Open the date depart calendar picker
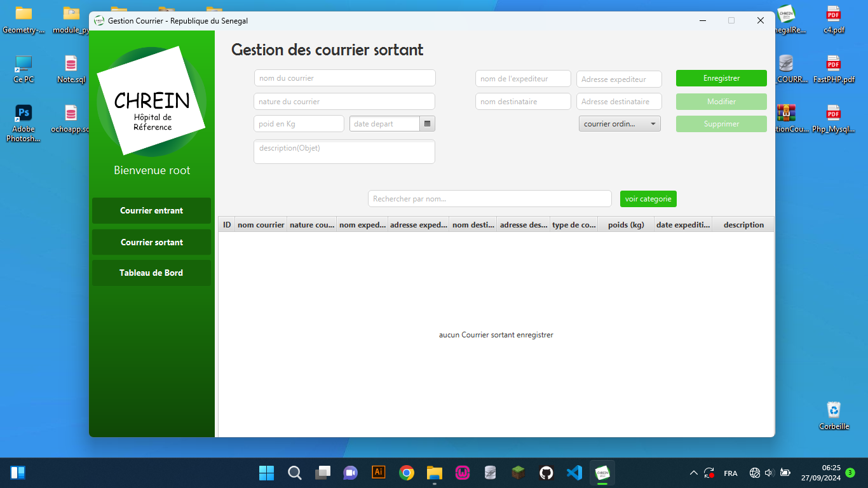Viewport: 868px width, 488px height. [x=428, y=123]
